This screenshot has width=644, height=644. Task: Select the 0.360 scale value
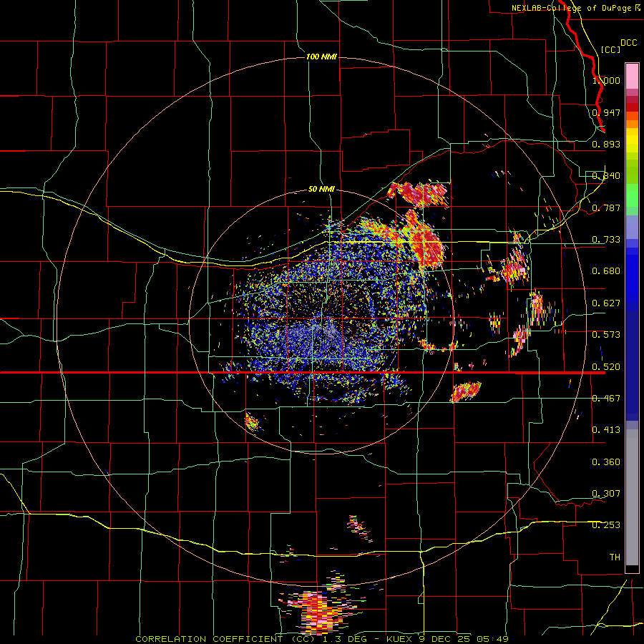pyautogui.click(x=606, y=462)
